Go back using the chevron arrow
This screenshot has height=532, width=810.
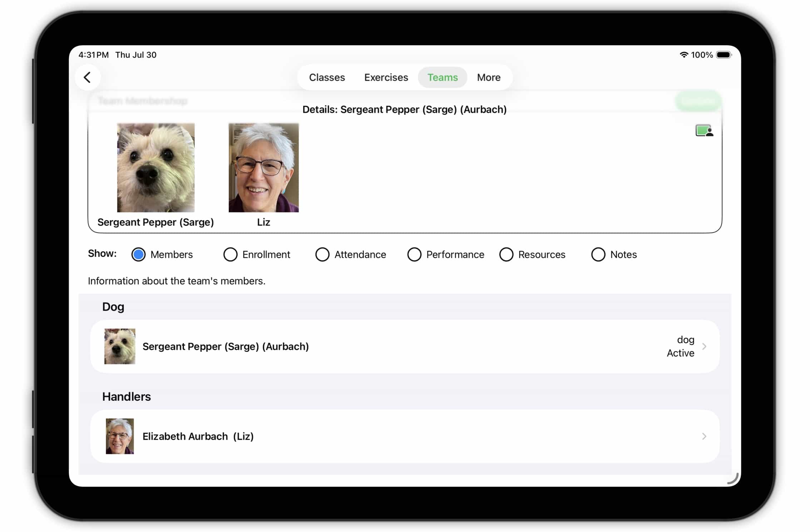point(87,77)
